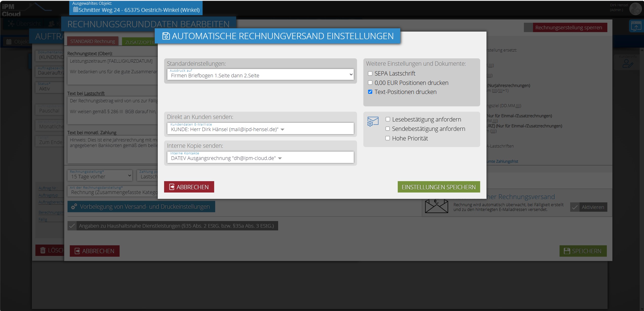The image size is (644, 311).
Task: Click the checkmark icon on Aktivieren button
Action: click(x=575, y=207)
